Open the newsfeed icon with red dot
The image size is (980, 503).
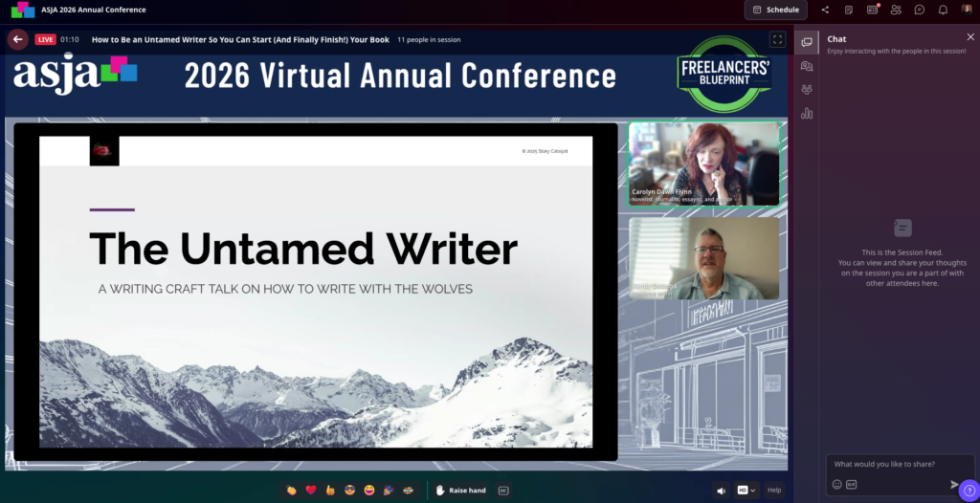(873, 10)
